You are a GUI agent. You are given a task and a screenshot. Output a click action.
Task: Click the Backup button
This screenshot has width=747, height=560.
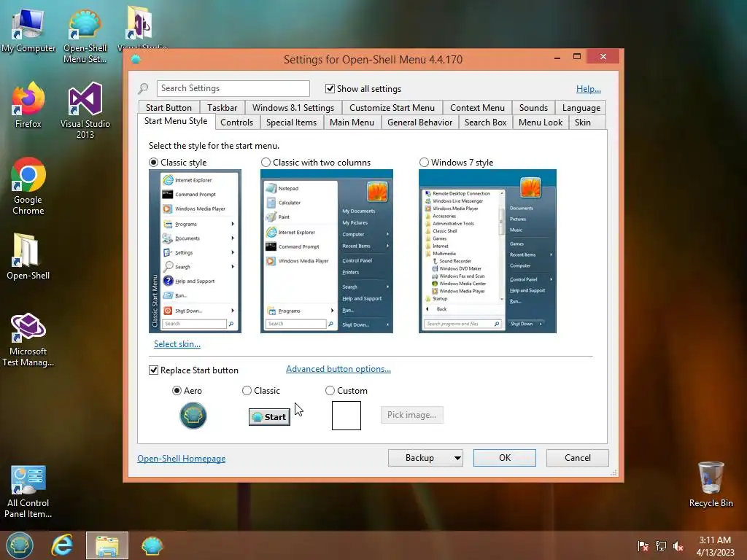pyautogui.click(x=419, y=458)
